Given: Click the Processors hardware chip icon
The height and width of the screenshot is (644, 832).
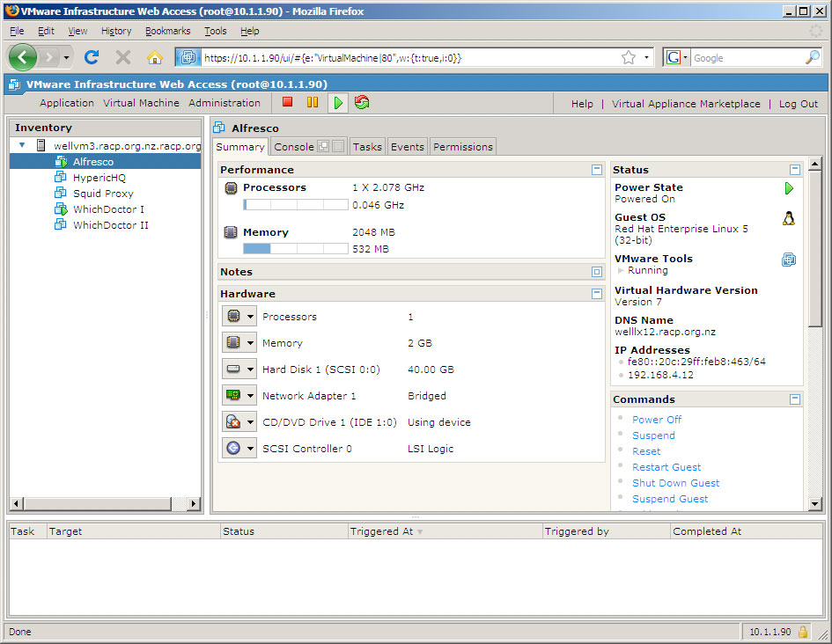Looking at the screenshot, I should pos(233,317).
